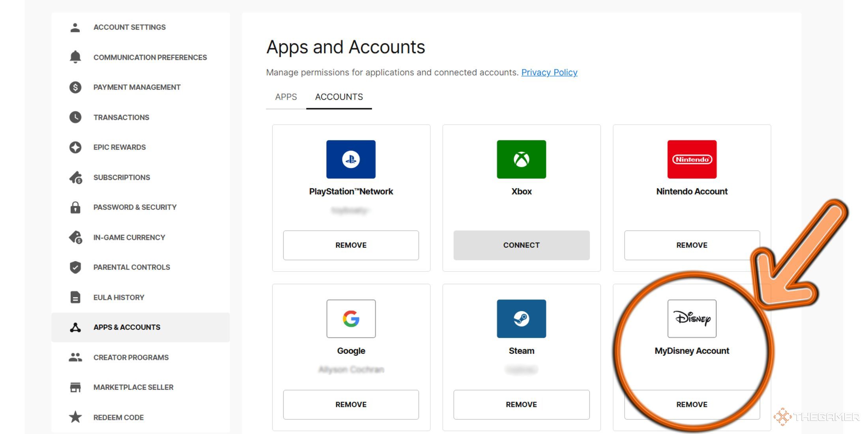Image resolution: width=868 pixels, height=434 pixels.
Task: Click the Payment Management dollar icon
Action: (x=75, y=87)
